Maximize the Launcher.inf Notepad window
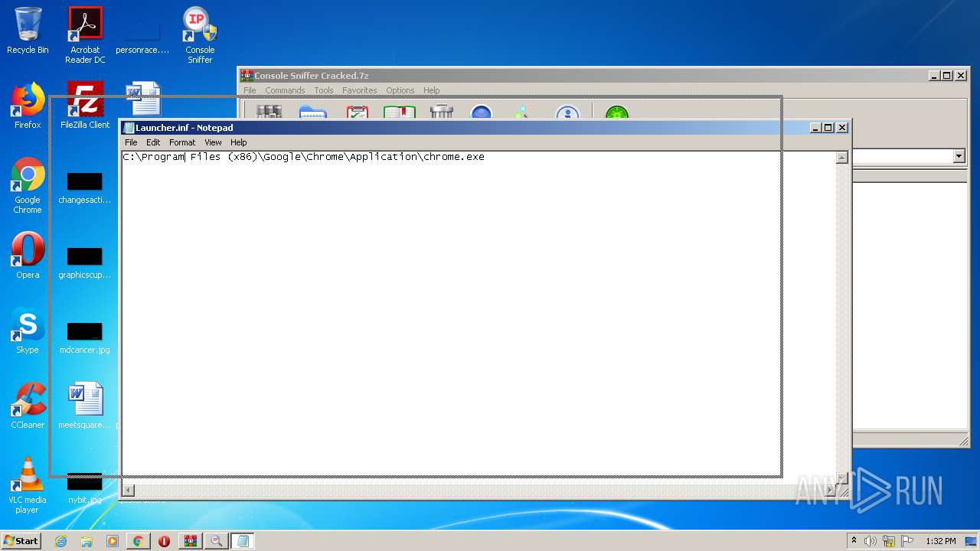This screenshot has width=980, height=551. coord(828,128)
